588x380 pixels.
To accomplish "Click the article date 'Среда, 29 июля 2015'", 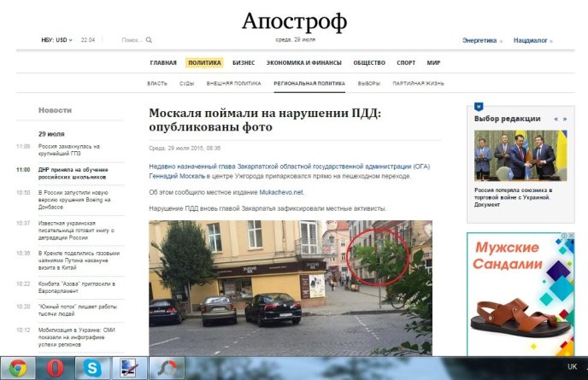I will click(185, 148).
